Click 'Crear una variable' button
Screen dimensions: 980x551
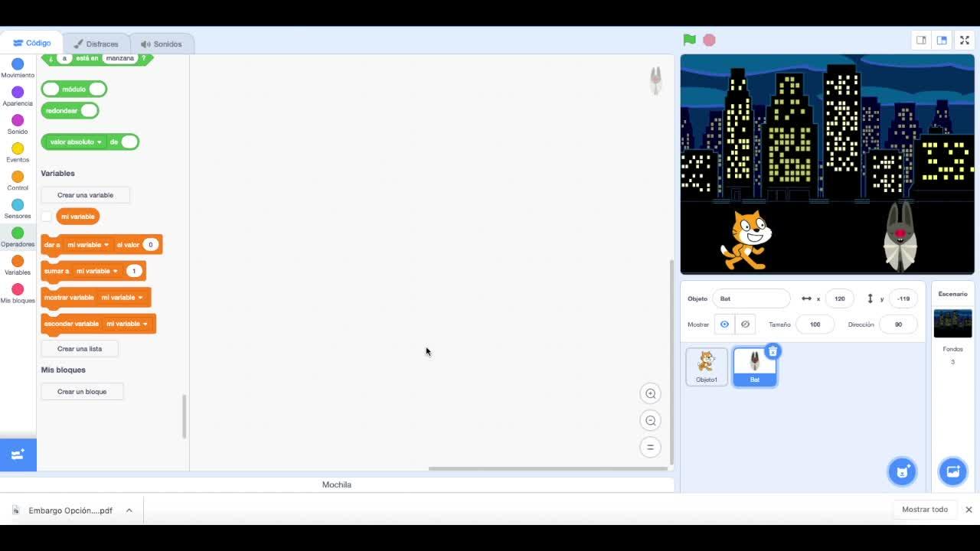click(85, 195)
